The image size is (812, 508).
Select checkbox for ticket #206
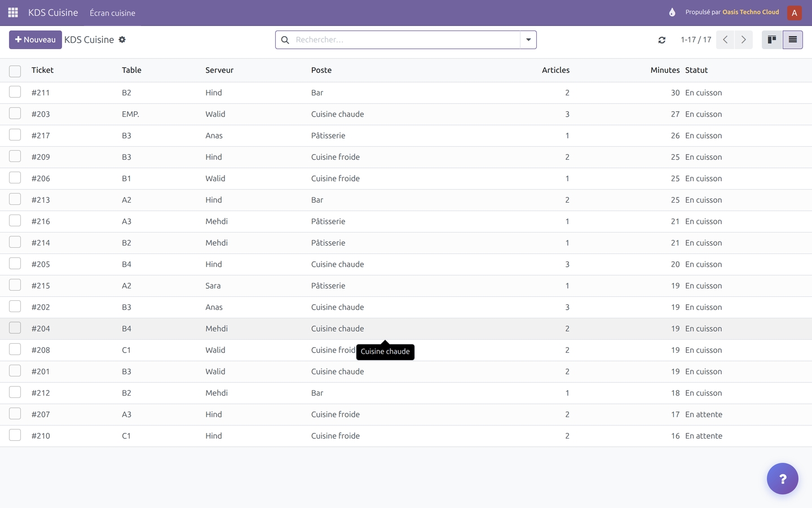(x=15, y=178)
